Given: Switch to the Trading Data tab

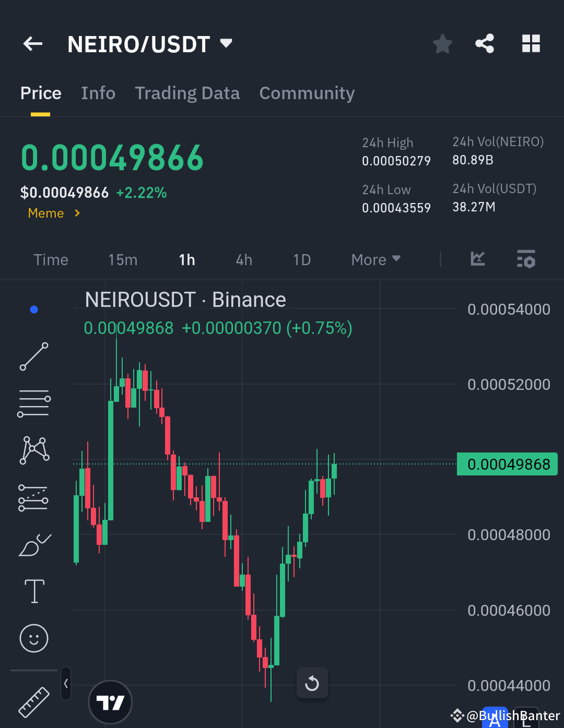Looking at the screenshot, I should [x=187, y=93].
